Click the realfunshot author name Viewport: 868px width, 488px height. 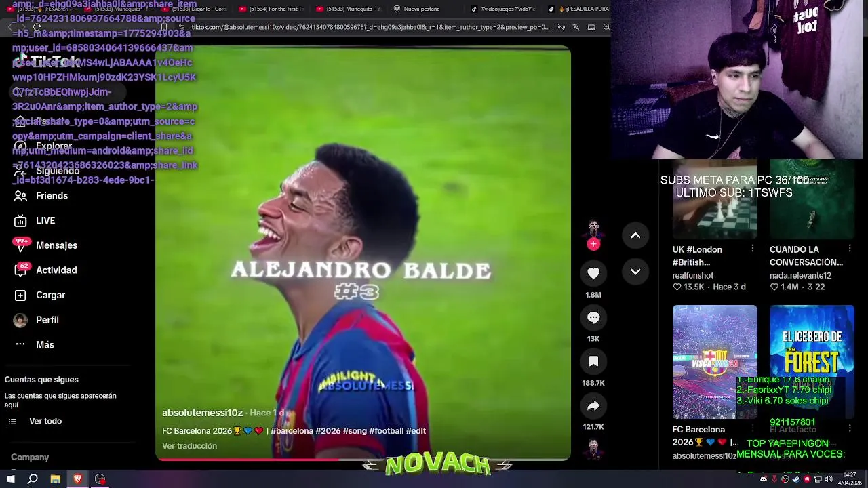tap(692, 276)
